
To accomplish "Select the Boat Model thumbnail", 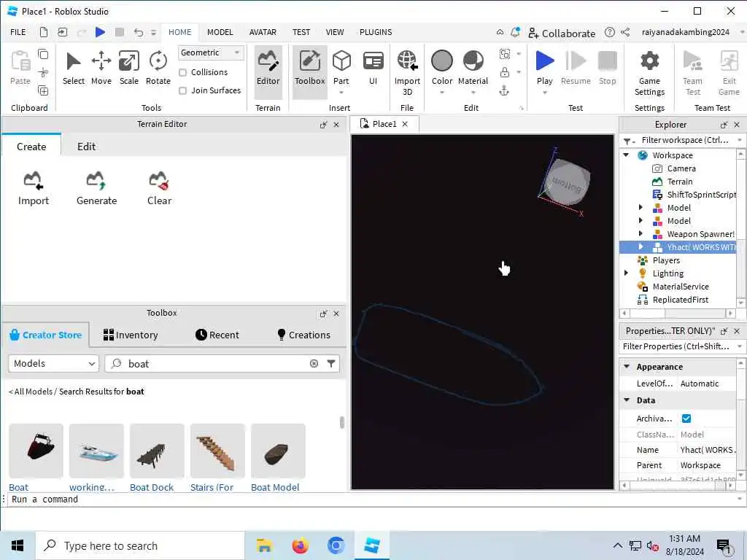I will [x=278, y=451].
